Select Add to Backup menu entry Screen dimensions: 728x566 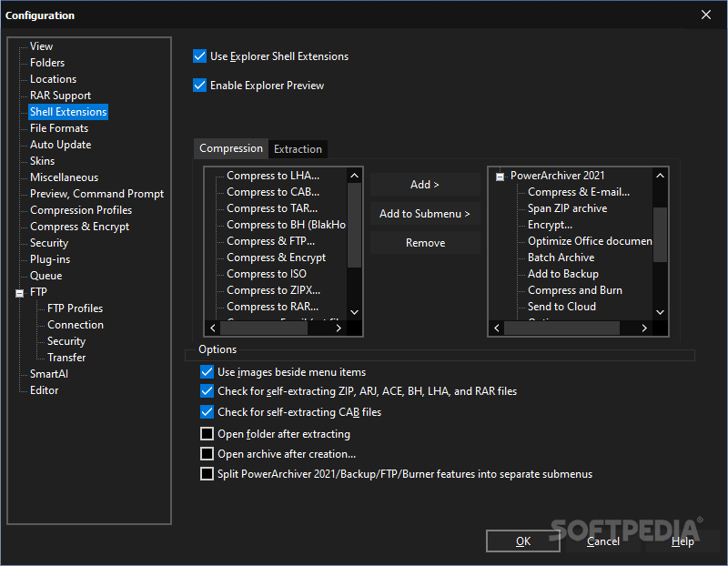tap(562, 274)
